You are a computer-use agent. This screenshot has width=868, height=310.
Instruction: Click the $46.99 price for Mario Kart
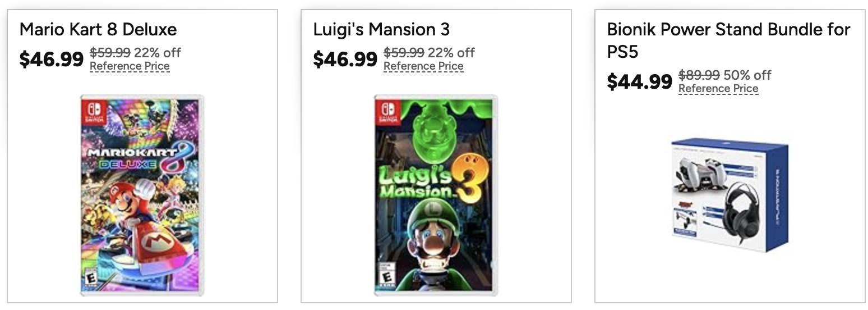tap(52, 58)
